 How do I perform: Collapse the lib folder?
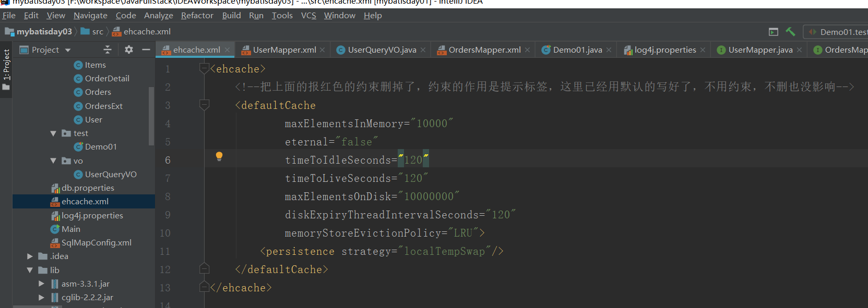tap(30, 270)
